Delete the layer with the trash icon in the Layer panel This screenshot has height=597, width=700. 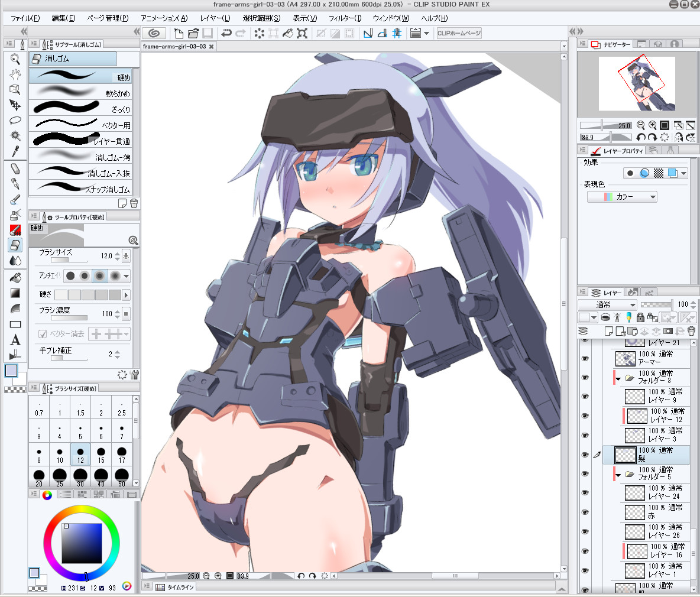[691, 331]
